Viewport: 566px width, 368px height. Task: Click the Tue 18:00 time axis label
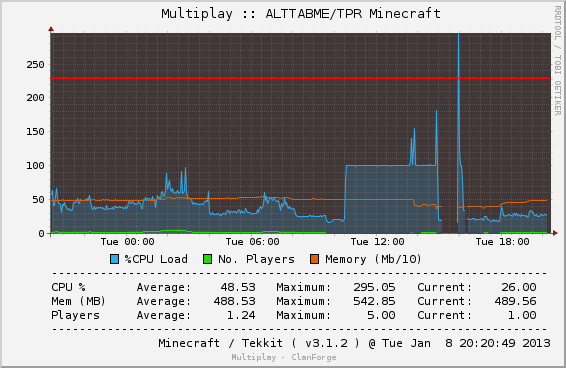(x=502, y=242)
